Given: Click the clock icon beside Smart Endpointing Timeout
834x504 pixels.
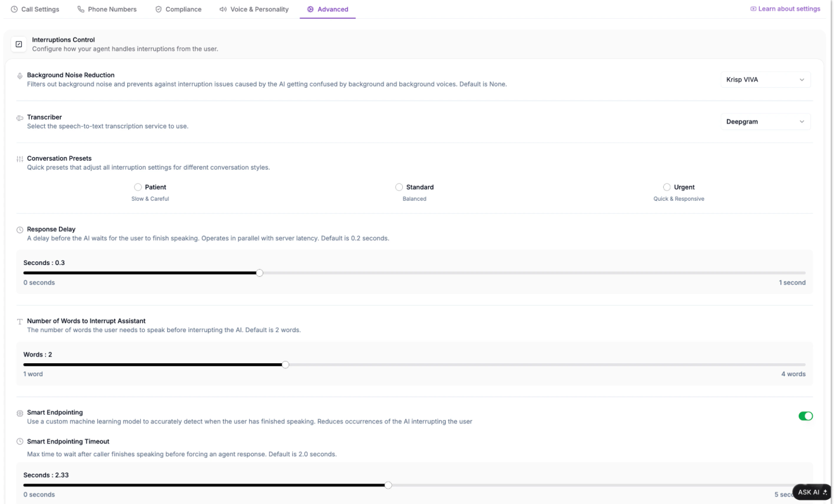Looking at the screenshot, I should (x=20, y=441).
